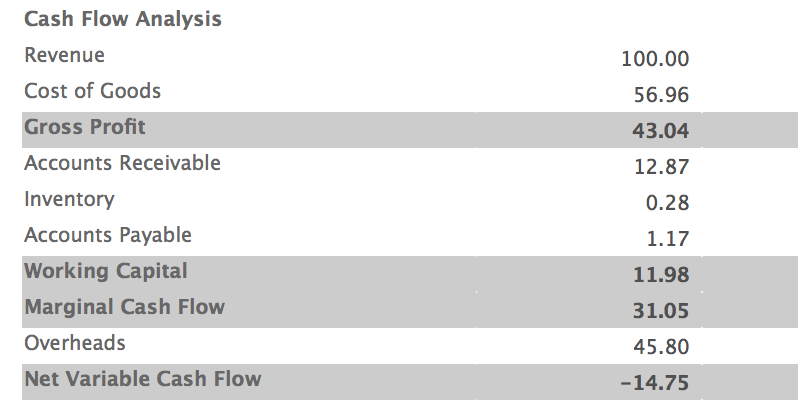Select the Cost of Goods label

tap(92, 91)
